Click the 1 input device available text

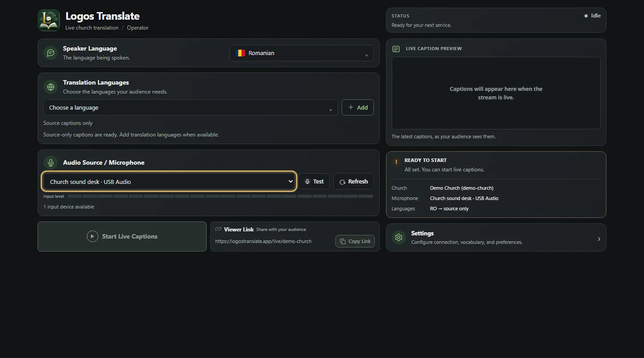pos(69,207)
